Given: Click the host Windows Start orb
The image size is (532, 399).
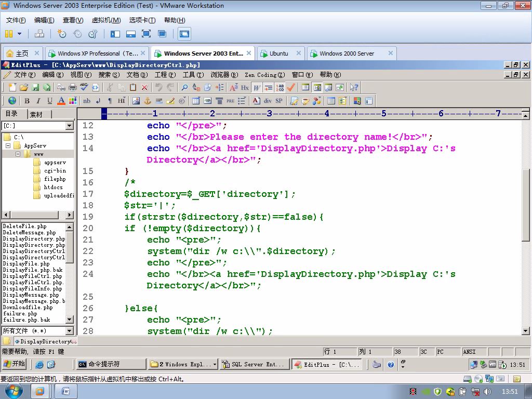Looking at the screenshot, I should [x=14, y=392].
